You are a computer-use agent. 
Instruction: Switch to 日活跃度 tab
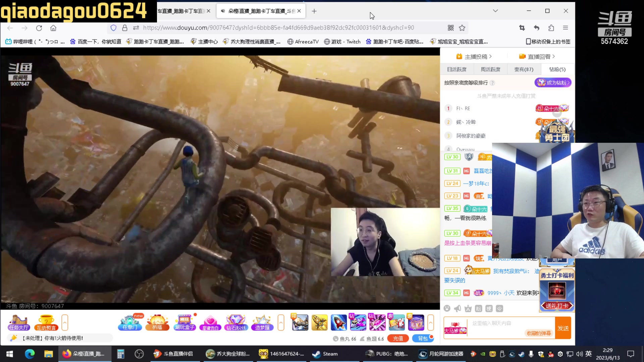click(457, 69)
